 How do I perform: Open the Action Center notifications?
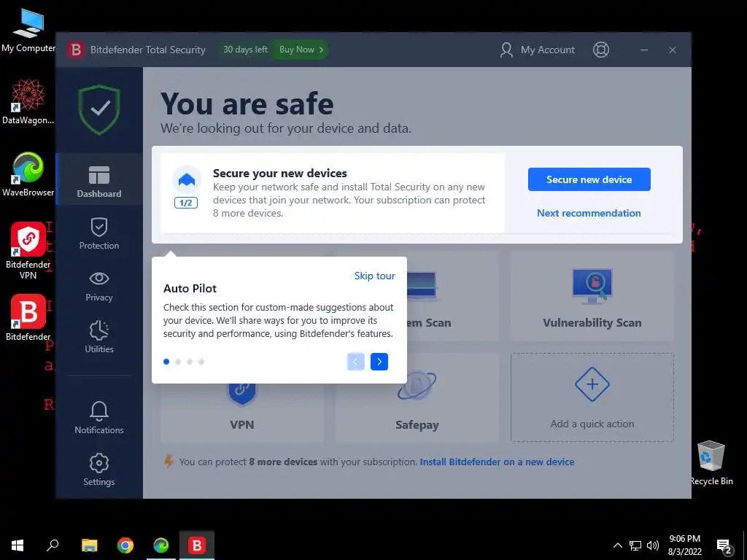point(724,546)
